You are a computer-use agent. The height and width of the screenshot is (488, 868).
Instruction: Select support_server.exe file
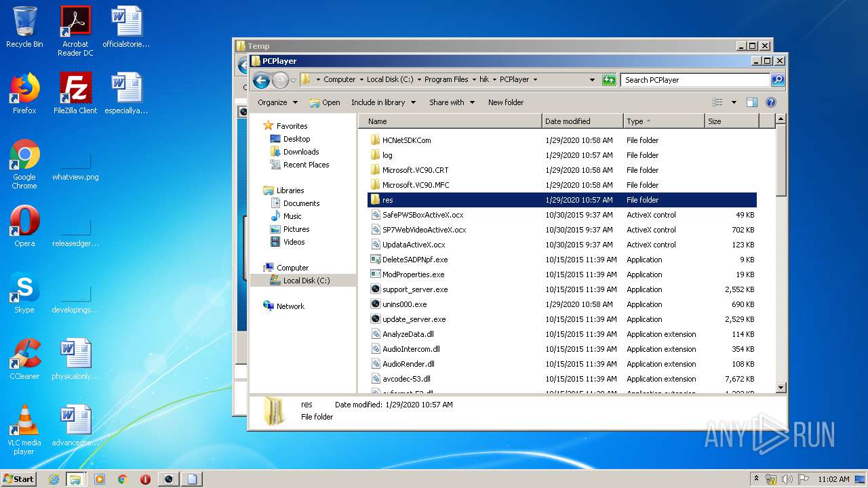(x=414, y=289)
